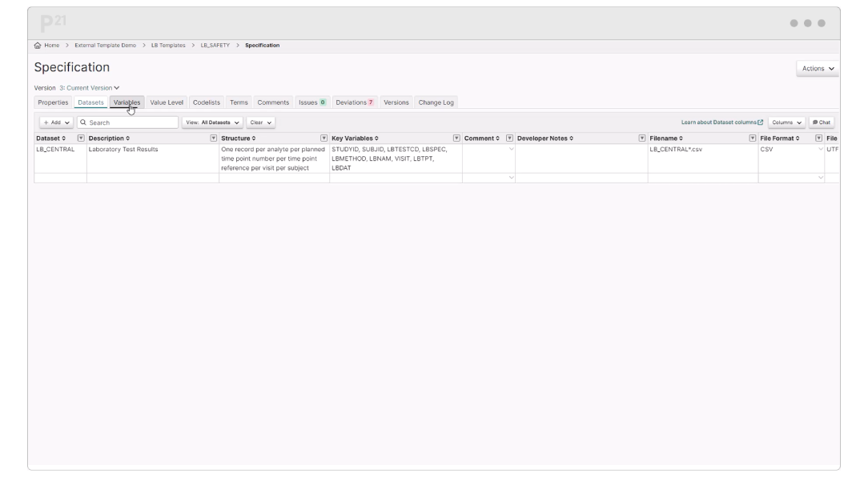Screen dimensions: 868x477
Task: Open the Change Log tab
Action: pos(436,102)
